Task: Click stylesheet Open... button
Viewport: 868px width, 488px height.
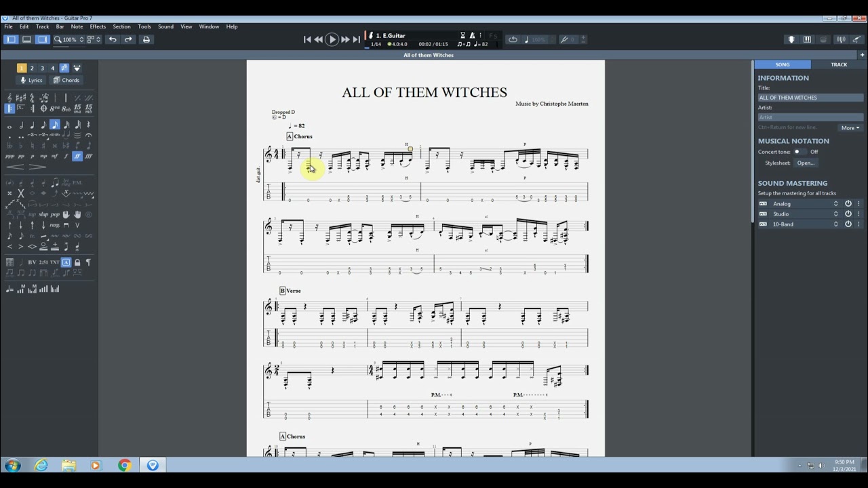Action: pyautogui.click(x=806, y=163)
